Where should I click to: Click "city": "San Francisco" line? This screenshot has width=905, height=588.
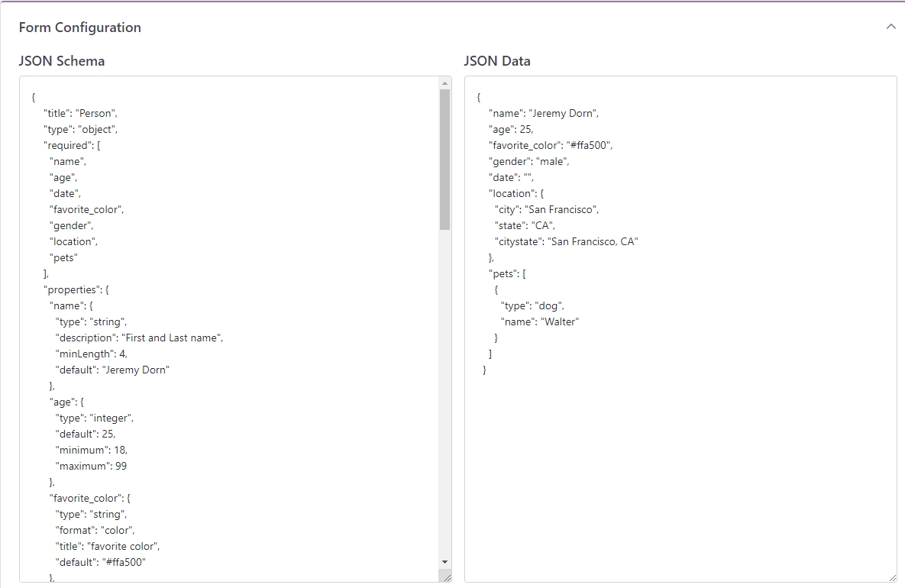(x=547, y=209)
